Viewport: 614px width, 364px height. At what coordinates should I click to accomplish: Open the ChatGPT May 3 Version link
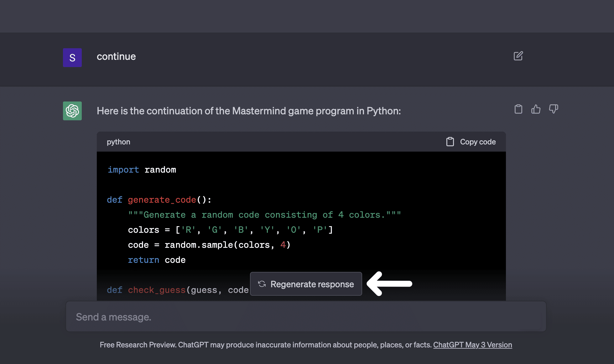(x=472, y=345)
